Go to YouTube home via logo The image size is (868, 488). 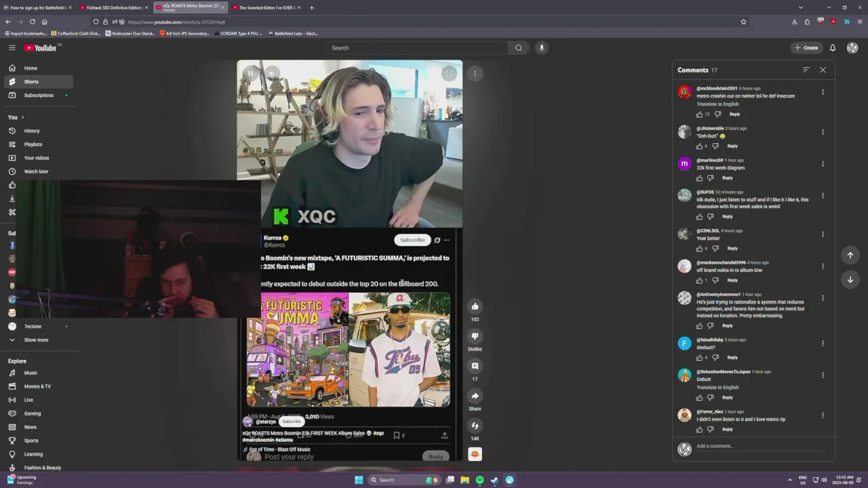click(x=41, y=47)
